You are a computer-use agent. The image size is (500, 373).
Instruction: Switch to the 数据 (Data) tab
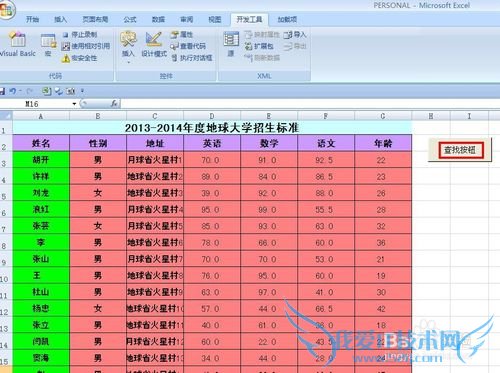click(158, 19)
